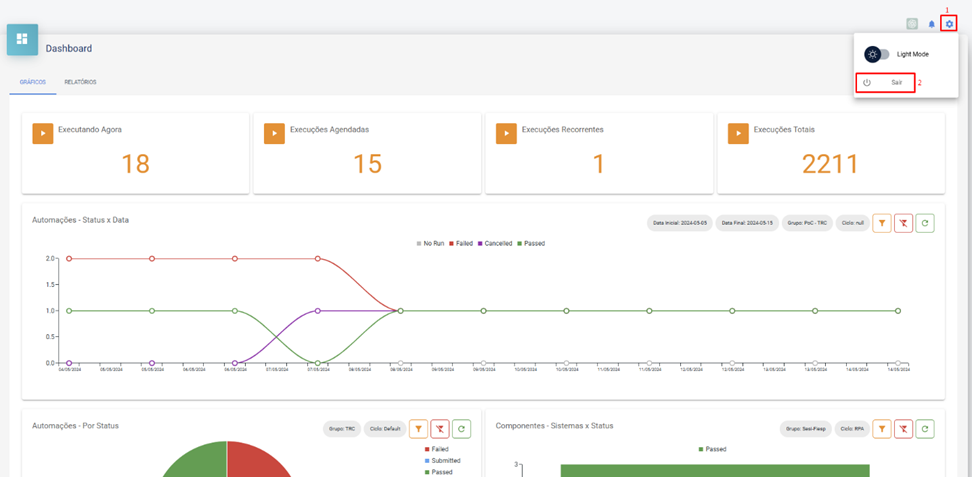Image resolution: width=972 pixels, height=477 pixels.
Task: Click the Data Final: 2024-05-15 chip
Action: [x=747, y=223]
